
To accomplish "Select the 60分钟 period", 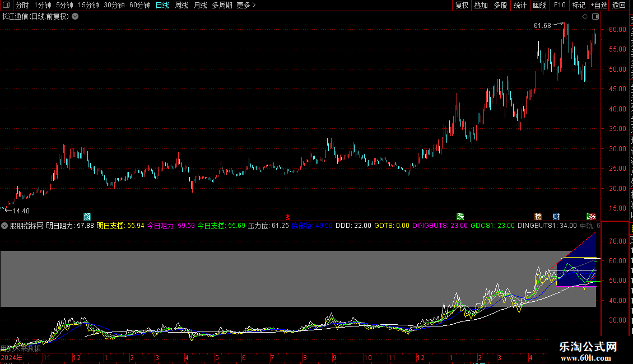I will tap(139, 5).
